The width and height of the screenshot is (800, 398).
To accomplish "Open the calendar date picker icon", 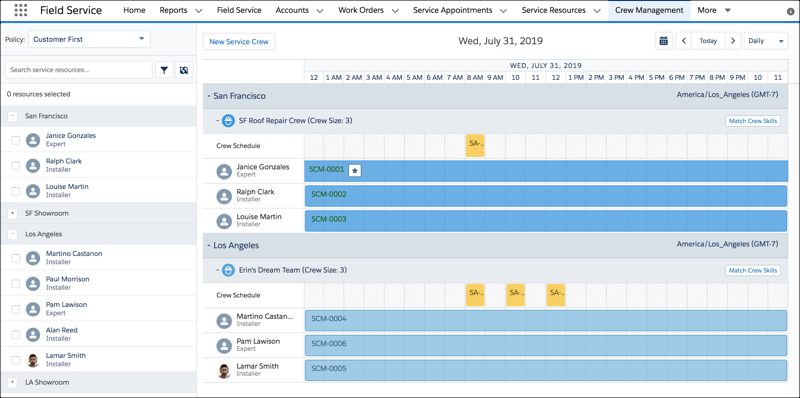I will coord(663,41).
